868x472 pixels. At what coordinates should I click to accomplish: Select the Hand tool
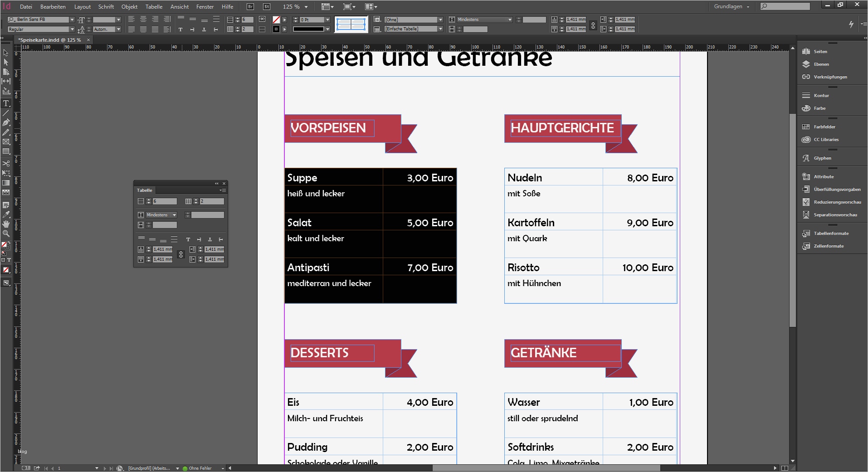click(6, 224)
